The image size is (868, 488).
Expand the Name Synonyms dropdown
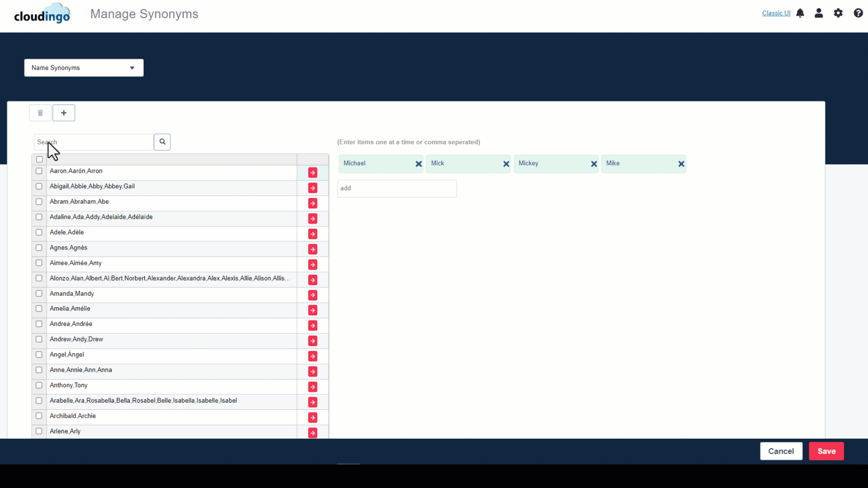click(x=132, y=67)
